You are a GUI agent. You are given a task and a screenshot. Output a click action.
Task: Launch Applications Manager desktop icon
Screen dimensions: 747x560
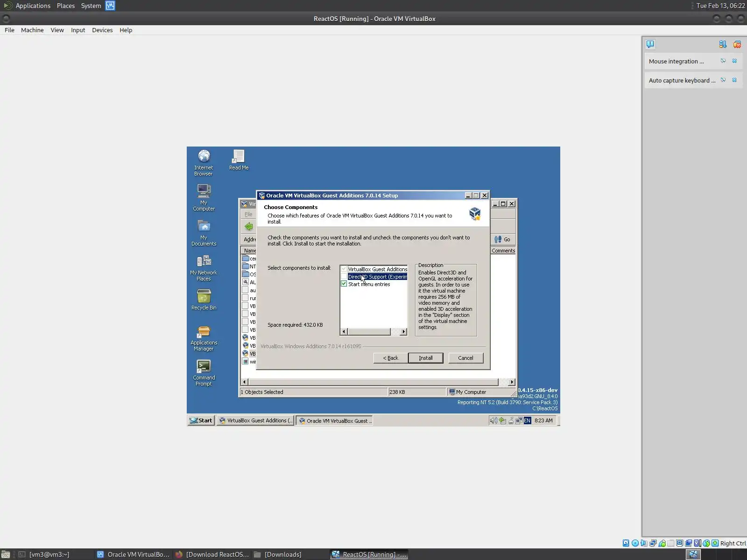204,337
